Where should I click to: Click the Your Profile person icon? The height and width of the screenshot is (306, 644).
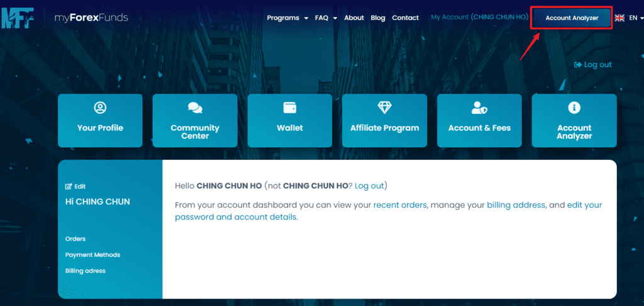pyautogui.click(x=100, y=108)
